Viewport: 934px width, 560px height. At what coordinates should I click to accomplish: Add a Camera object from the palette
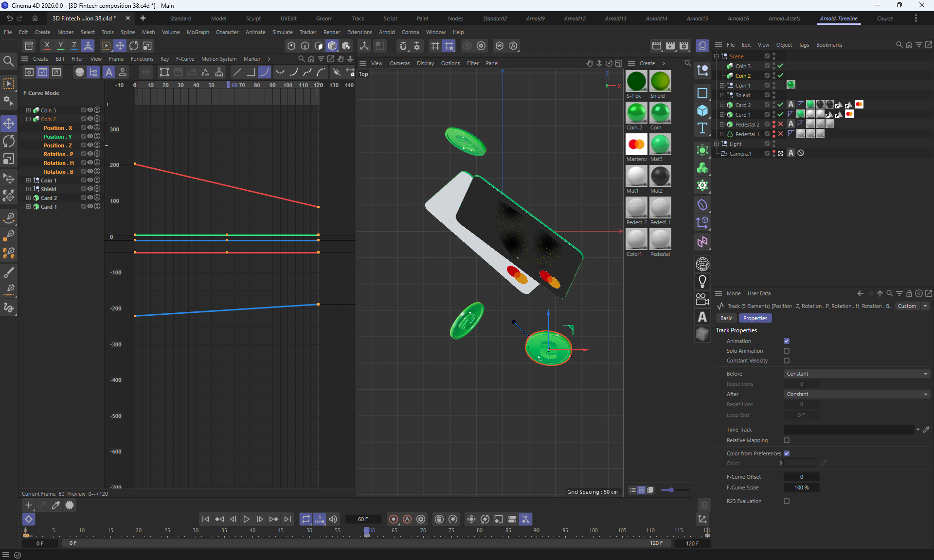pos(702,299)
